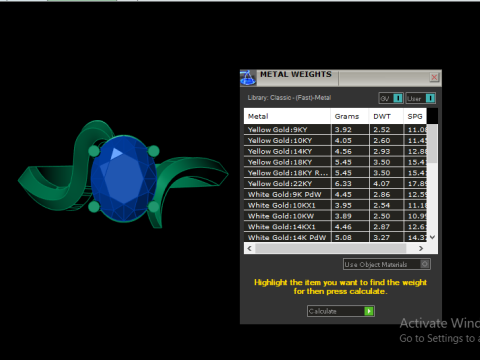Toggle the GV library switch
Viewport: 480px width, 360px height.
(x=398, y=98)
